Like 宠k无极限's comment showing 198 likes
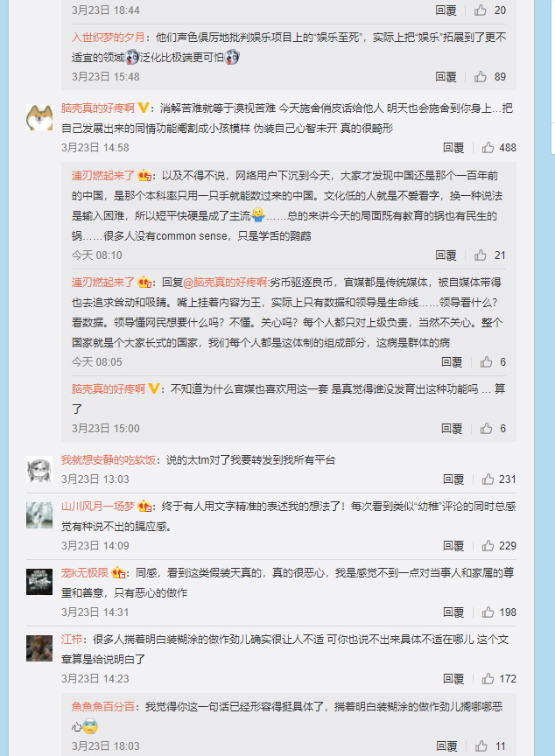Screen dimensions: 555x756 (x=488, y=612)
